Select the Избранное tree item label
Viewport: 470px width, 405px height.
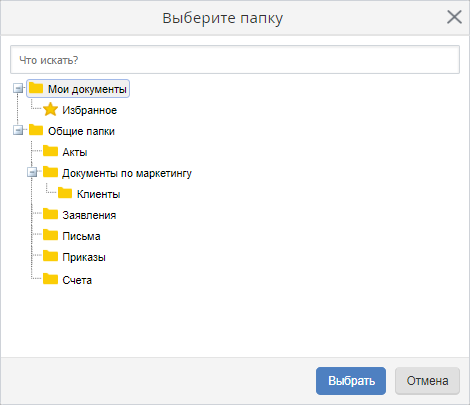tap(90, 110)
